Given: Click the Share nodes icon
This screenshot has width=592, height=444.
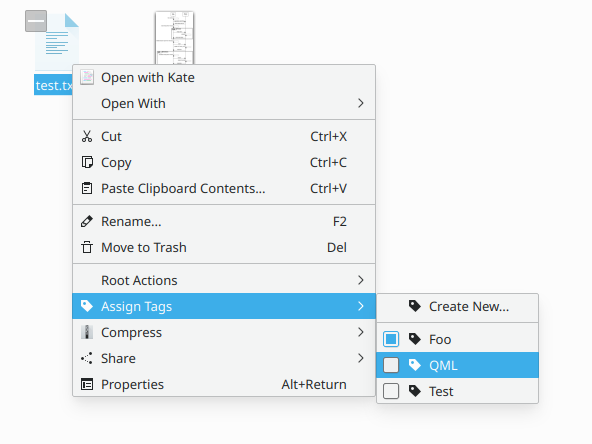Looking at the screenshot, I should [87, 358].
